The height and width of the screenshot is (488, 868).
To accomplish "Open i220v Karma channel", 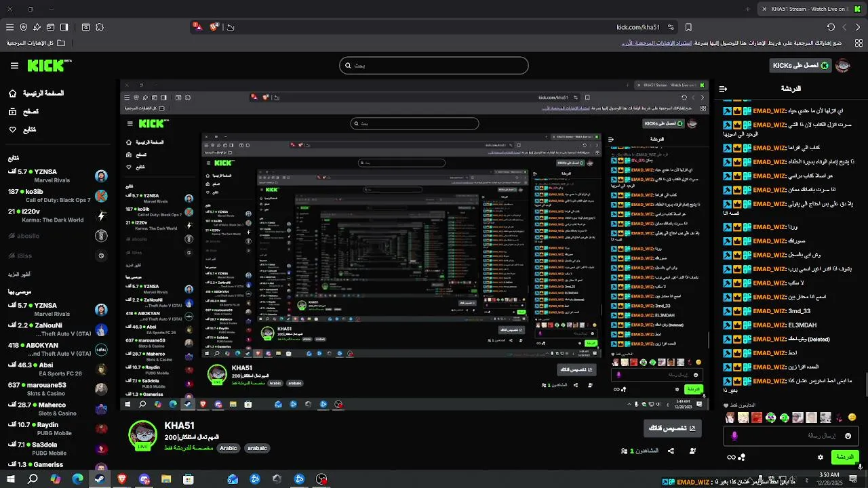I will [x=58, y=216].
